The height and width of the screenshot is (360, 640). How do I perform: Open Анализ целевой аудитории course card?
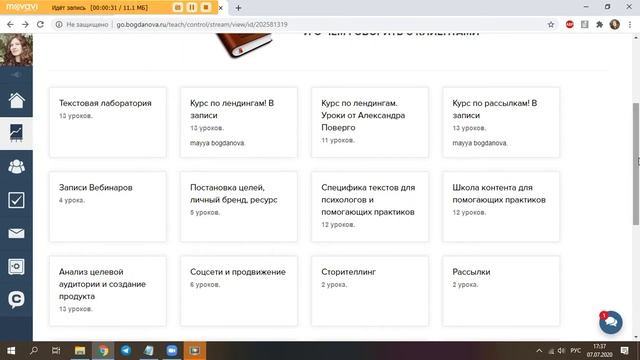click(x=108, y=291)
